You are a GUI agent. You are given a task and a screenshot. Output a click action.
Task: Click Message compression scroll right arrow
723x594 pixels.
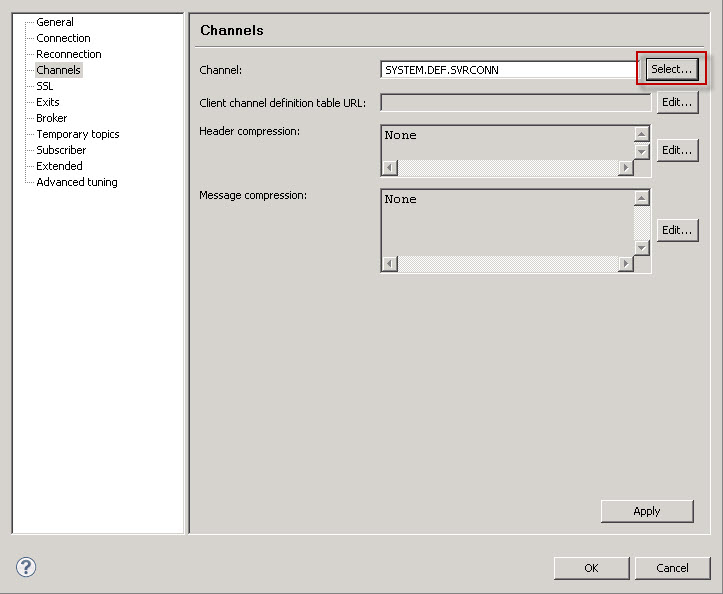pos(626,264)
